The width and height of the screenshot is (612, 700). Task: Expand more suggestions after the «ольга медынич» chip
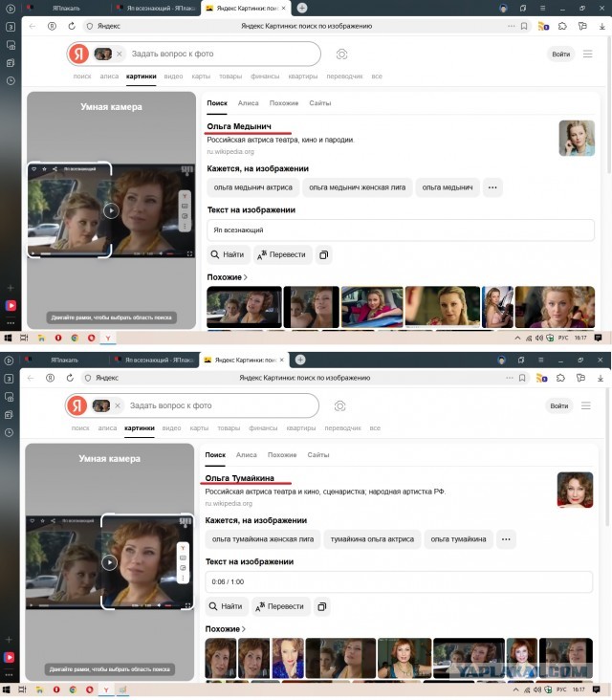click(x=492, y=187)
